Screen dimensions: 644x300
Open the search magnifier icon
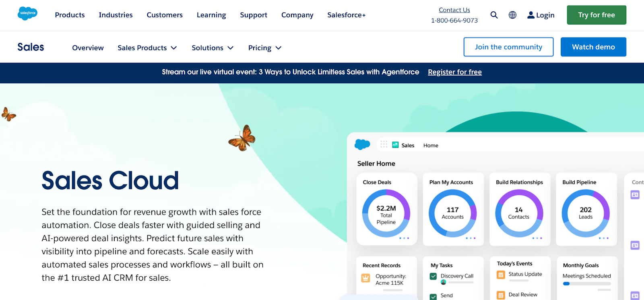point(494,15)
